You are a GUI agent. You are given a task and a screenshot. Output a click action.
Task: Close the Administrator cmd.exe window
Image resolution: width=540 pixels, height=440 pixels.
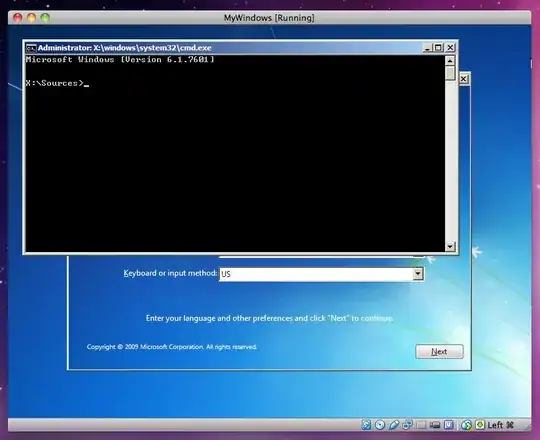point(450,48)
